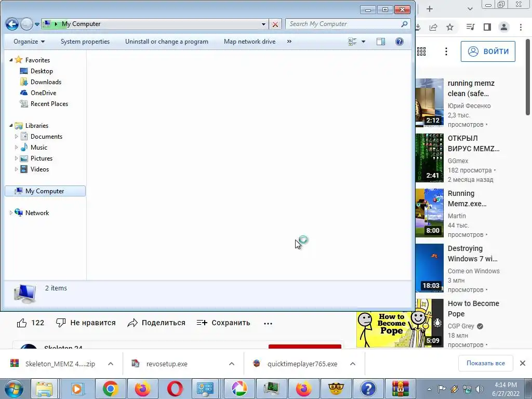Click Поделиться share button
532x399 pixels.
(x=156, y=323)
